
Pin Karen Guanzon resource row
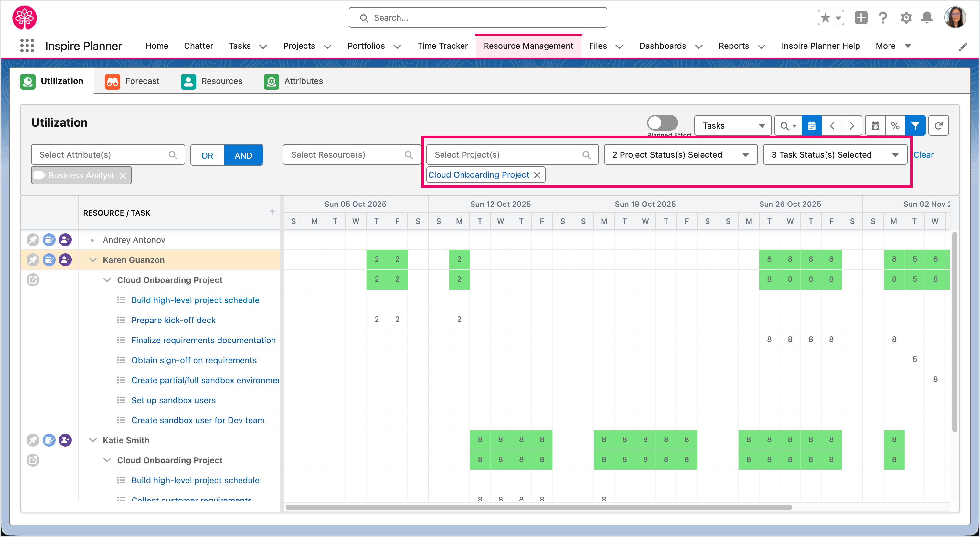tap(33, 260)
